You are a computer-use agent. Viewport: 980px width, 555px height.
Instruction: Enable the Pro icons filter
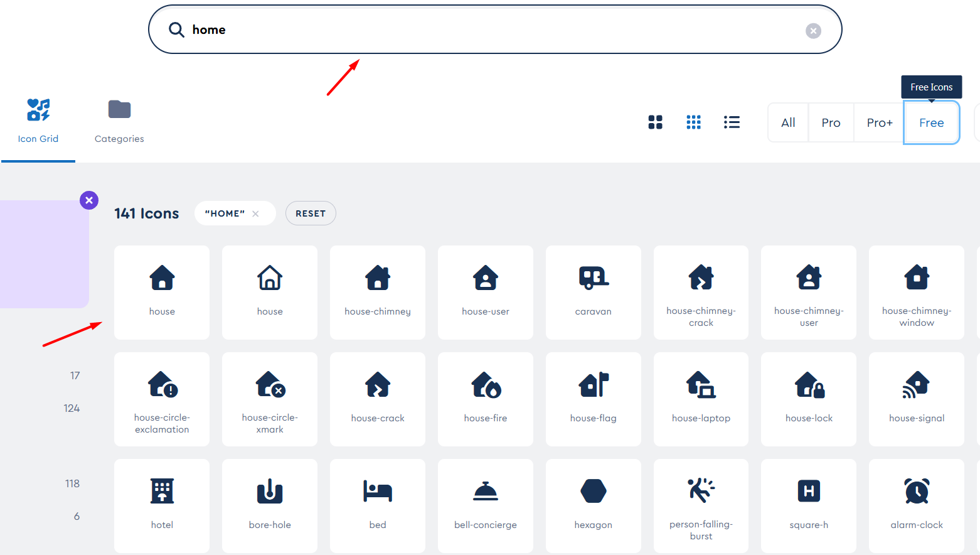coord(831,122)
